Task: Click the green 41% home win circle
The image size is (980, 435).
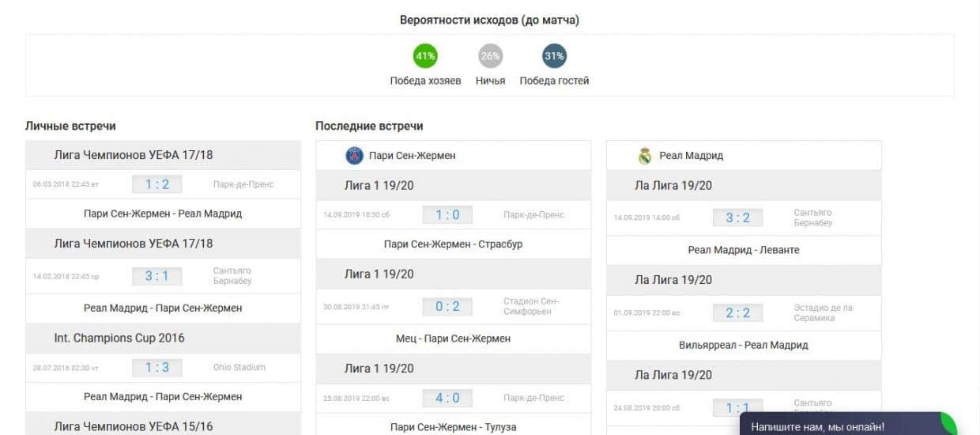Action: tap(425, 56)
